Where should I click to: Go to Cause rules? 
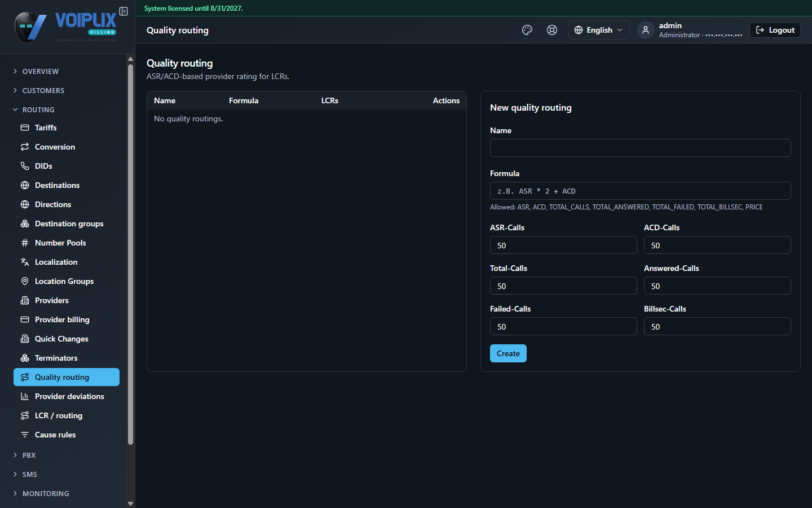pos(67,435)
